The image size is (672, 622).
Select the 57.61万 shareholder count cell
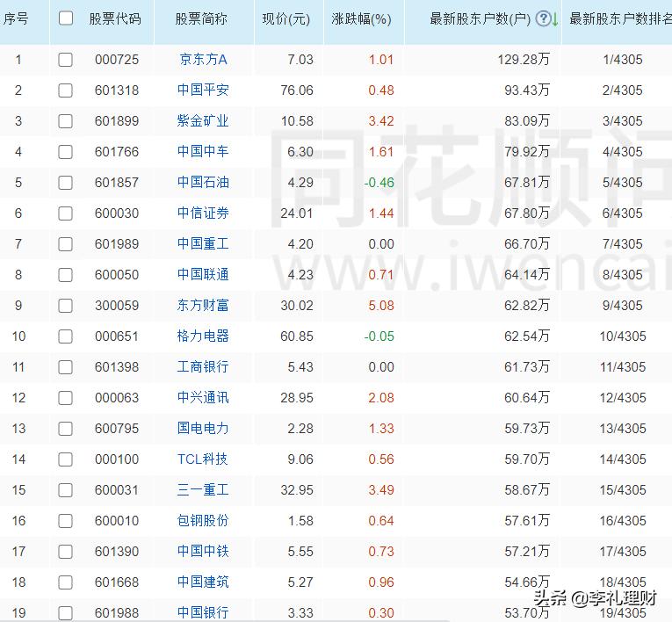pyautogui.click(x=527, y=520)
